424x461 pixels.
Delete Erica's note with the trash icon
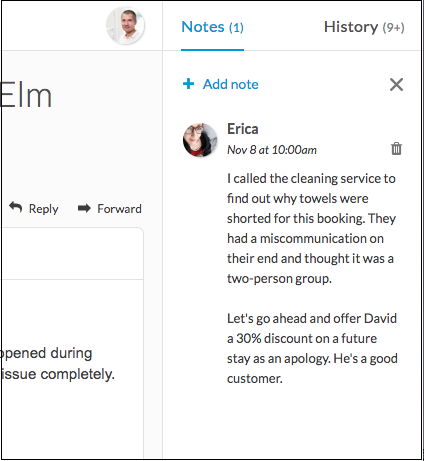pos(396,149)
